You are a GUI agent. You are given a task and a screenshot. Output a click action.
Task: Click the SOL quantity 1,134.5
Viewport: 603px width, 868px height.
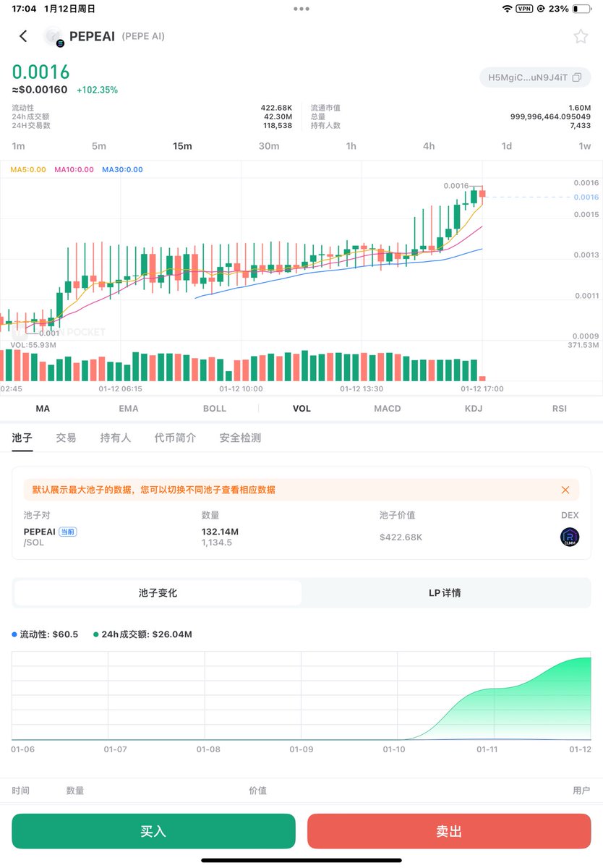[217, 542]
